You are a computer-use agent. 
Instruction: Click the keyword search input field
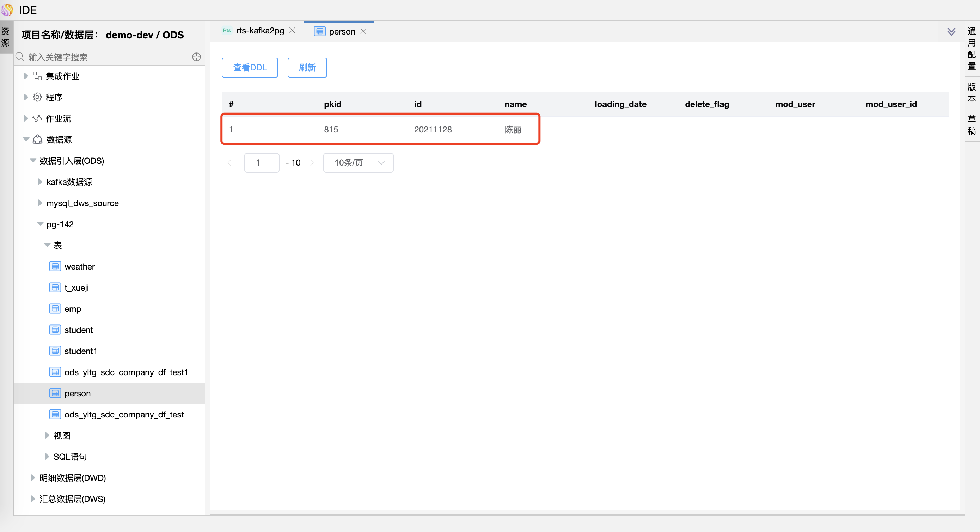click(106, 57)
